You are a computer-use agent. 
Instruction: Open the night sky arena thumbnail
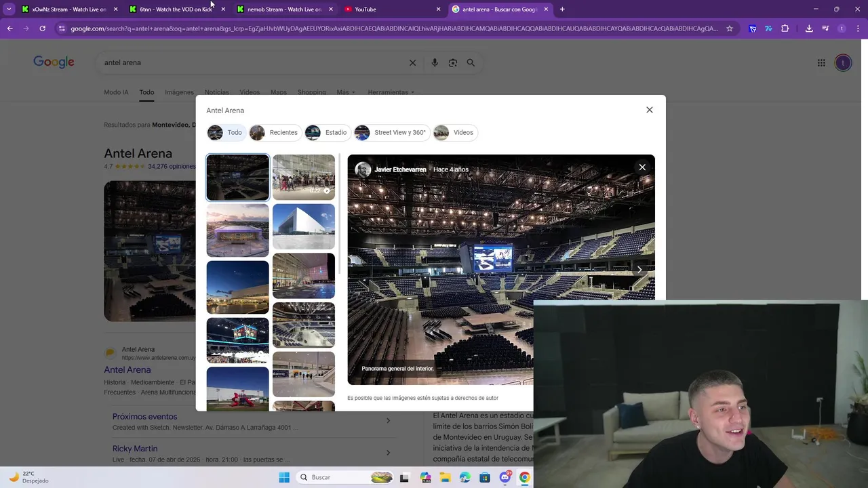click(237, 287)
